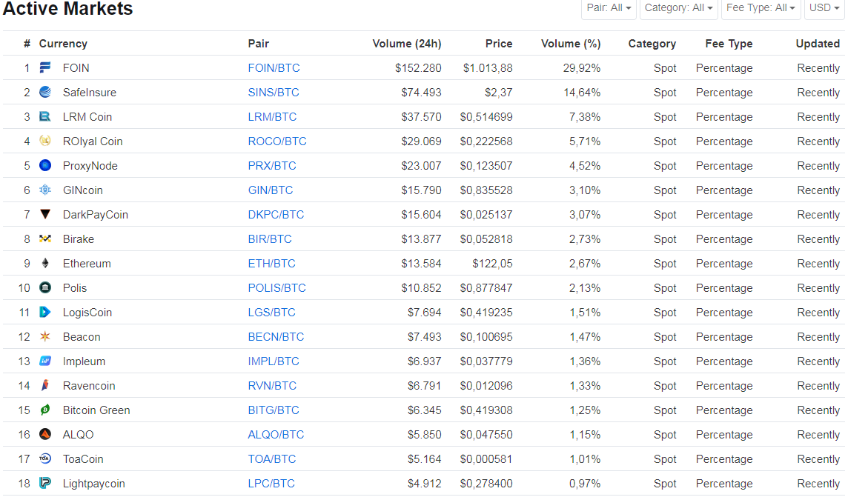The width and height of the screenshot is (868, 497).
Task: Open the Fee Type: All dropdown
Action: pos(761,8)
